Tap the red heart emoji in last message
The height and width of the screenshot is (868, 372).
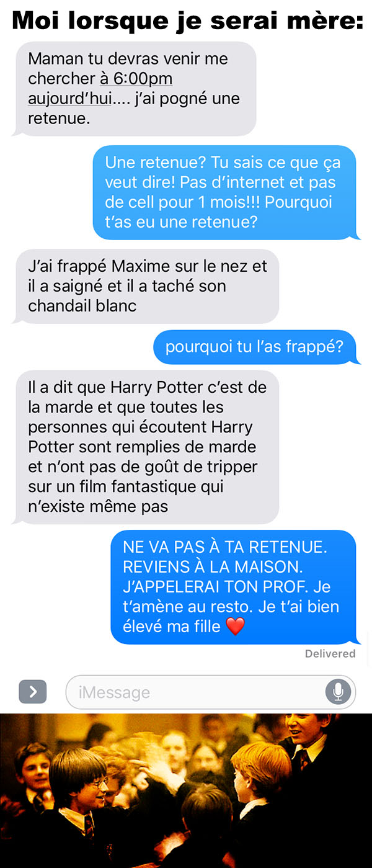(236, 627)
